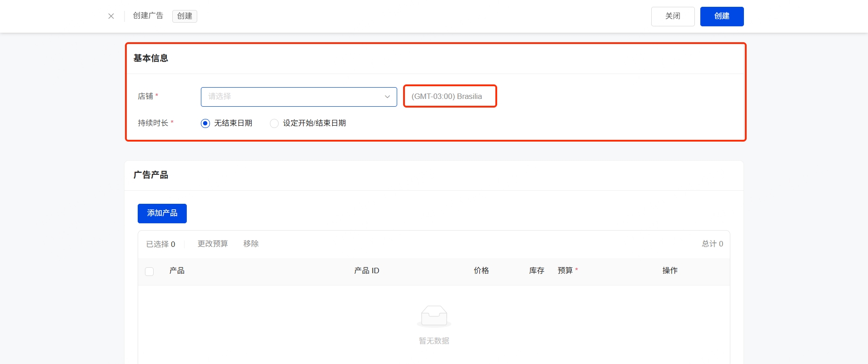Click the 创建广告 page title

coord(148,16)
